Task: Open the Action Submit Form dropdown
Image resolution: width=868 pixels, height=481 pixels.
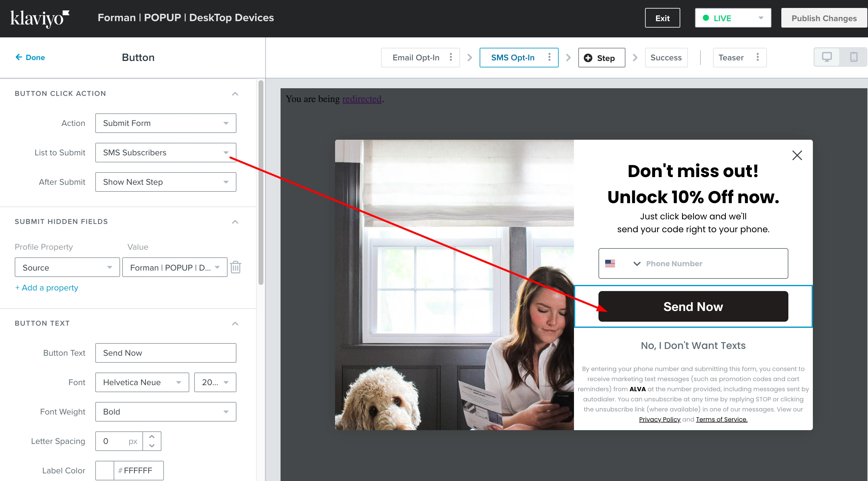Action: (x=165, y=123)
